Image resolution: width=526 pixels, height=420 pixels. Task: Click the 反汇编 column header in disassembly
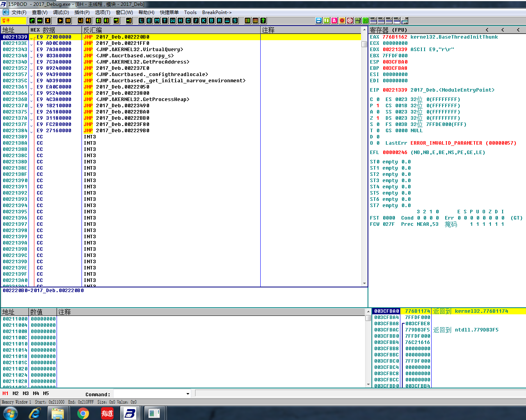point(171,30)
